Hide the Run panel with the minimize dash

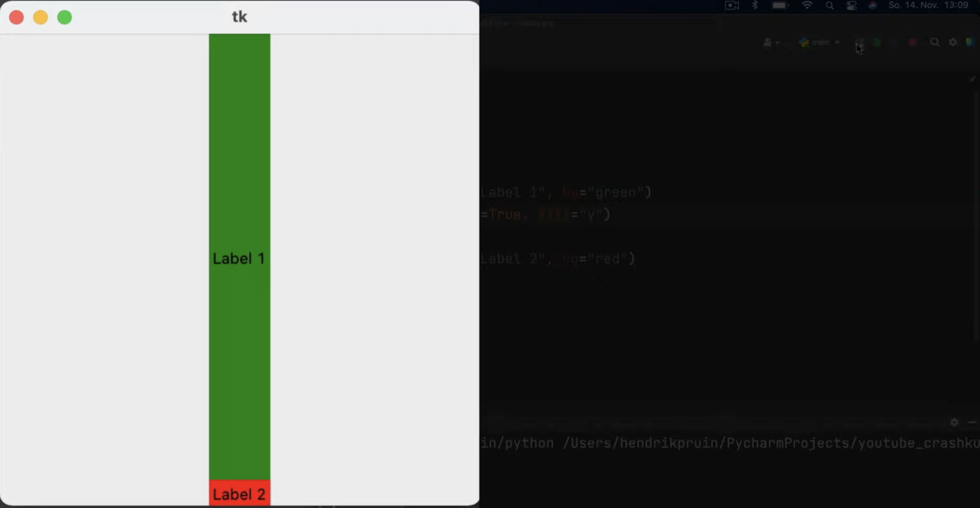tap(972, 422)
